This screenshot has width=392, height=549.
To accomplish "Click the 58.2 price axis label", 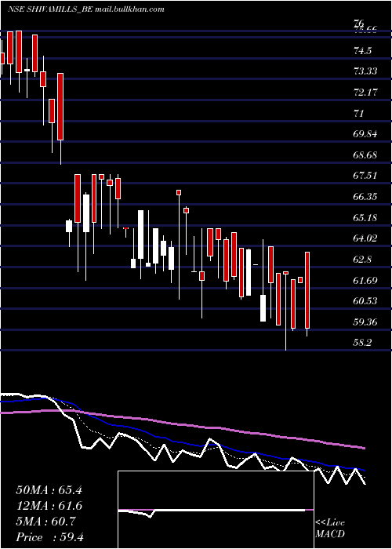I will pyautogui.click(x=363, y=343).
